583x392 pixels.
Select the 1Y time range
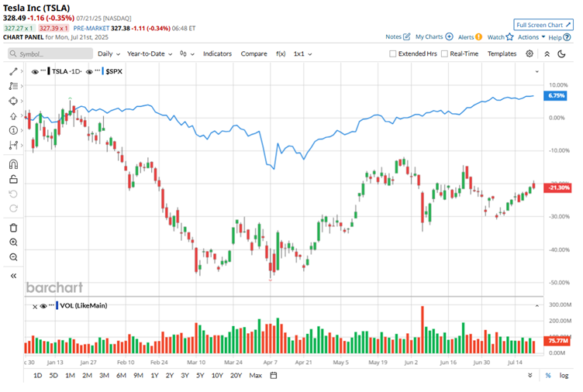point(154,375)
